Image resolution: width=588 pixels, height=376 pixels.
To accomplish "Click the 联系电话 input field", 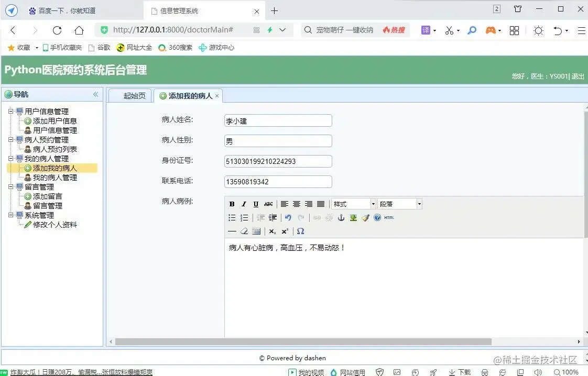I will 278,181.
